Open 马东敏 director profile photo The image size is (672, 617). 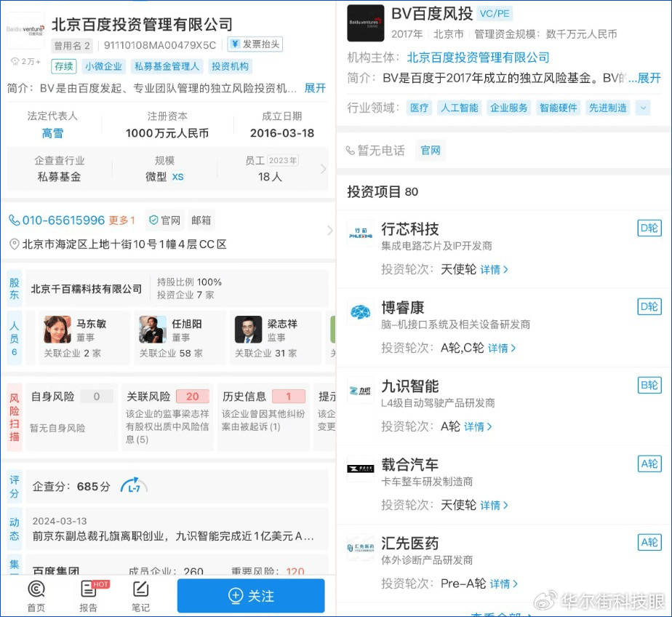coord(57,330)
